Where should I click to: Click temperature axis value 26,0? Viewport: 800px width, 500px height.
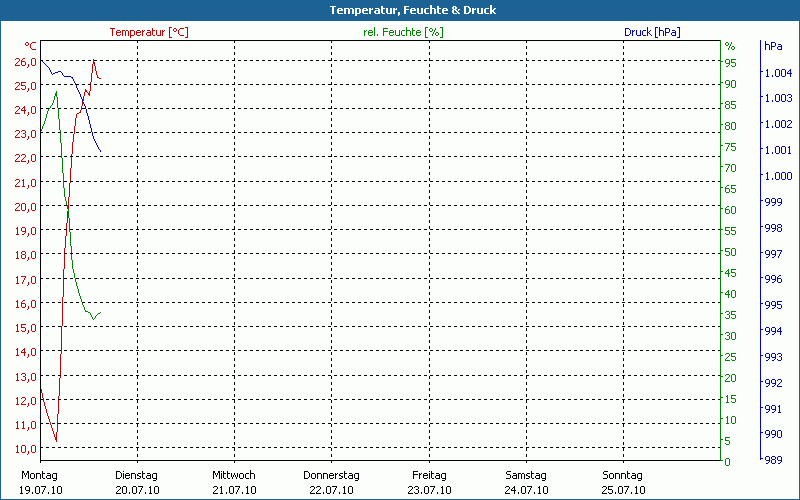pos(26,62)
